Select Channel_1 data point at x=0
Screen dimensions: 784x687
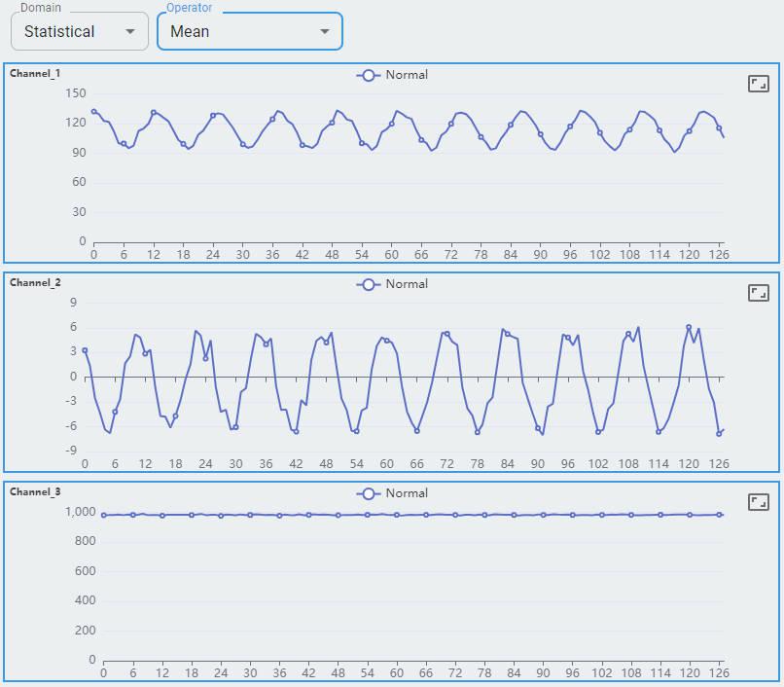point(94,111)
